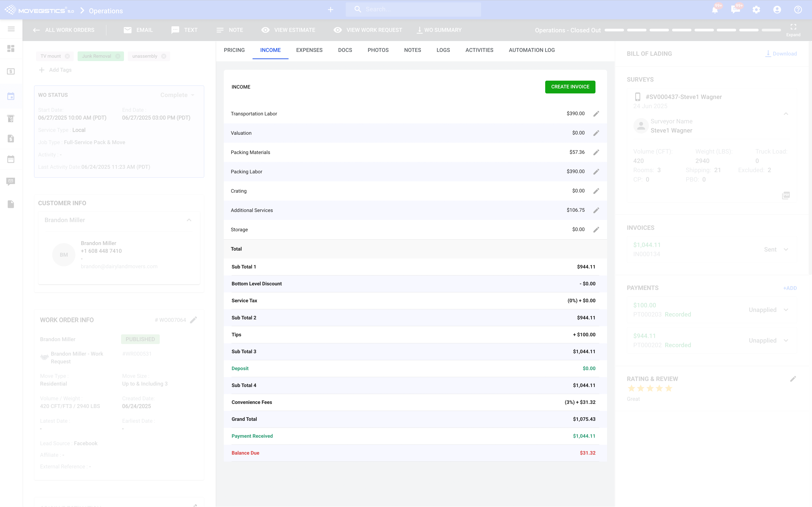Expand the $1,044.11 invoice entry
This screenshot has width=812, height=507.
pyautogui.click(x=786, y=249)
